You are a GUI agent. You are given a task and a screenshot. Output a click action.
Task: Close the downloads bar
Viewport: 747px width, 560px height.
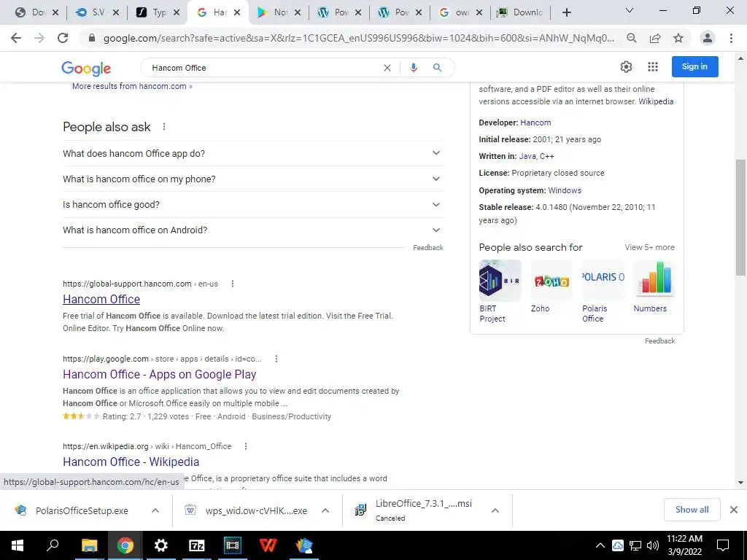[x=734, y=510]
